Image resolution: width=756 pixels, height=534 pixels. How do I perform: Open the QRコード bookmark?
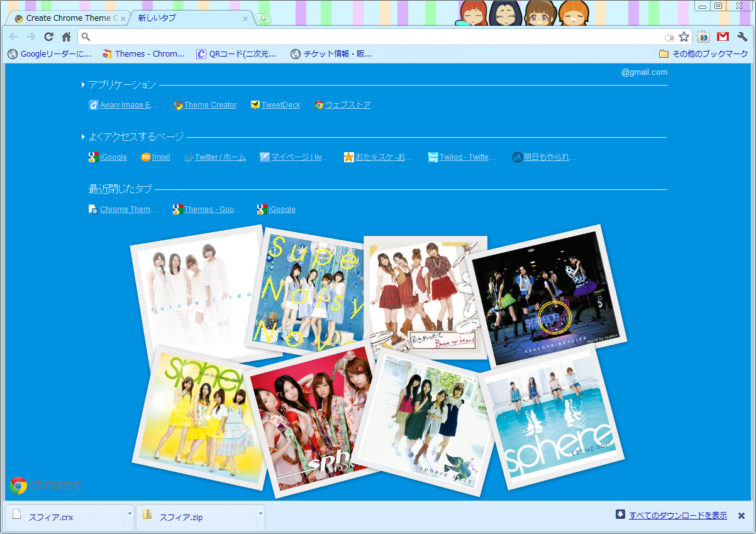[x=236, y=54]
